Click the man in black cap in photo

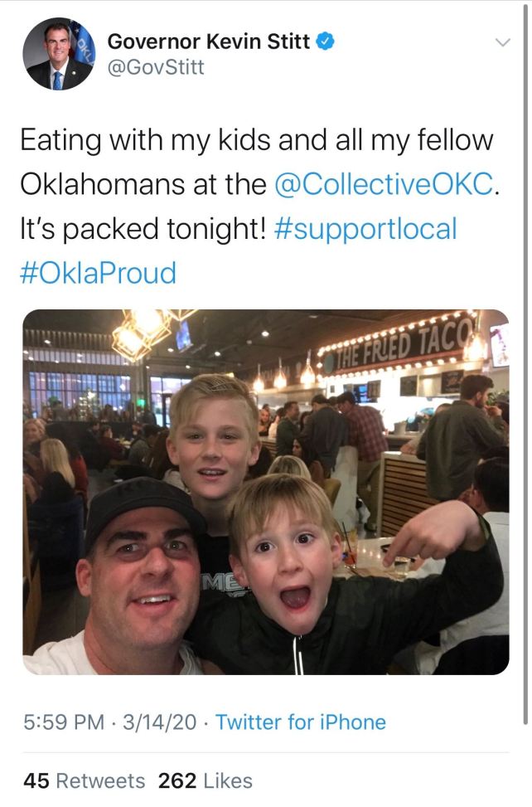click(138, 576)
